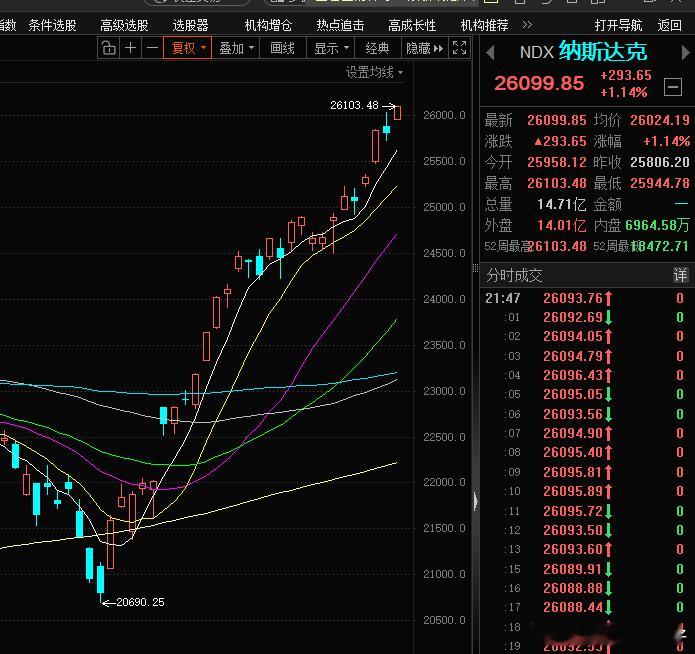Expand hidden tools via 隐藏 button
695x654 pixels.
point(424,47)
